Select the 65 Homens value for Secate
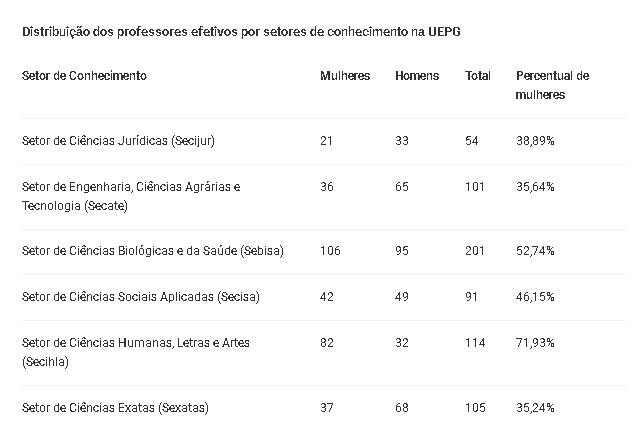 click(402, 187)
